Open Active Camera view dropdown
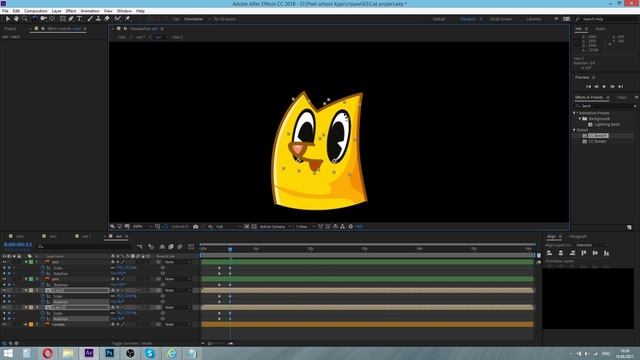This screenshot has height=360, width=640. [276, 227]
